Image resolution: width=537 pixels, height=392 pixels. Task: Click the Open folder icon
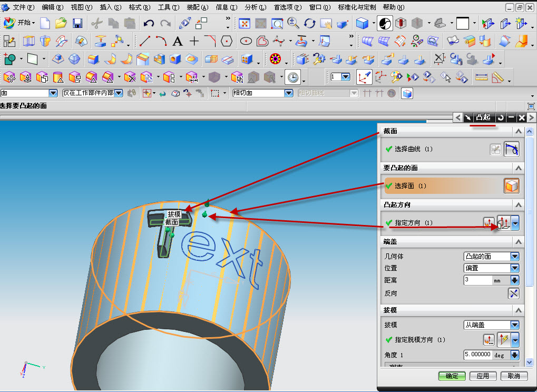click(x=61, y=23)
